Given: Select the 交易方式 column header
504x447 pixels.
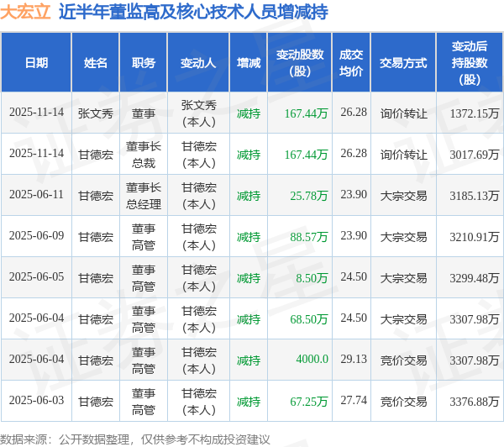Looking at the screenshot, I should point(403,63).
